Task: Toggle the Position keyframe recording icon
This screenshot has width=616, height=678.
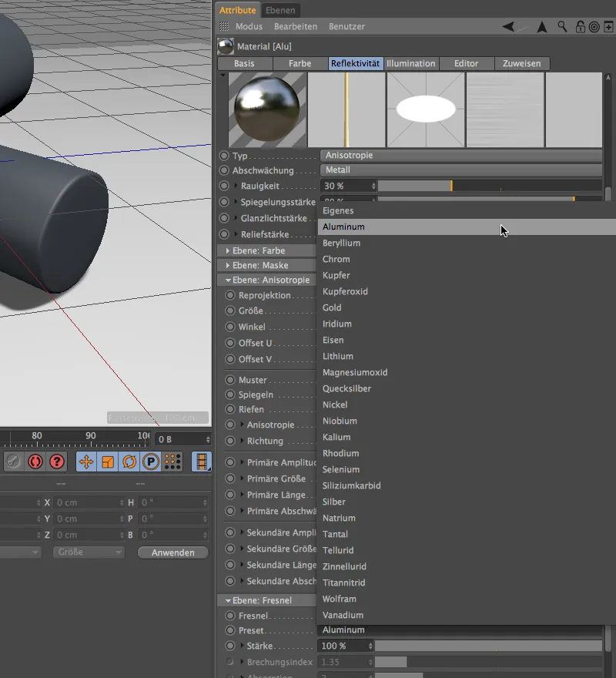Action: pyautogui.click(x=86, y=462)
